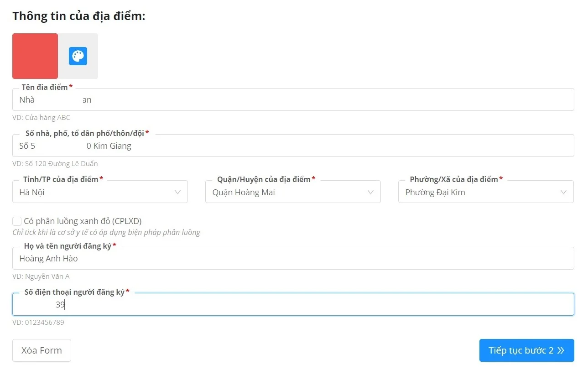Tick the Có phân luồng xanh đỏ checkbox
The width and height of the screenshot is (588, 370).
[17, 221]
